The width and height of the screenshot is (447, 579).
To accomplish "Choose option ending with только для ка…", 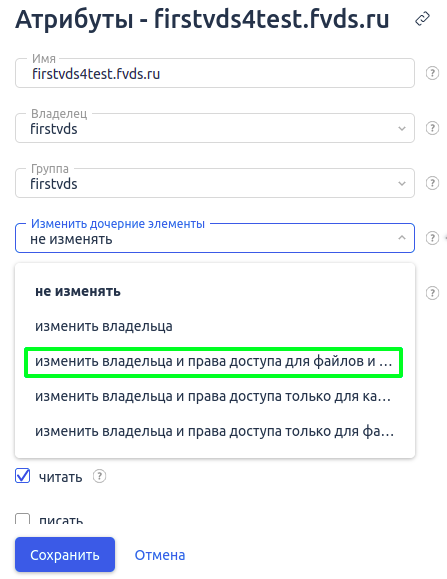I will tap(215, 397).
